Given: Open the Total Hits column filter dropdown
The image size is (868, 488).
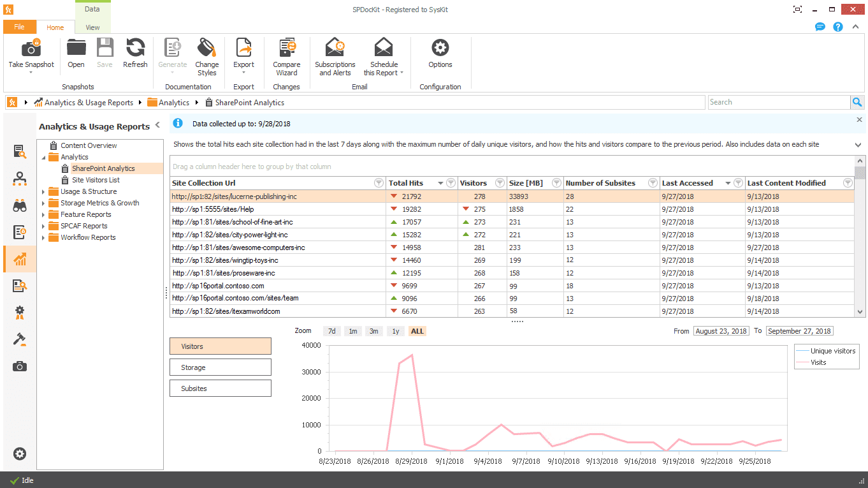Looking at the screenshot, I should [451, 183].
